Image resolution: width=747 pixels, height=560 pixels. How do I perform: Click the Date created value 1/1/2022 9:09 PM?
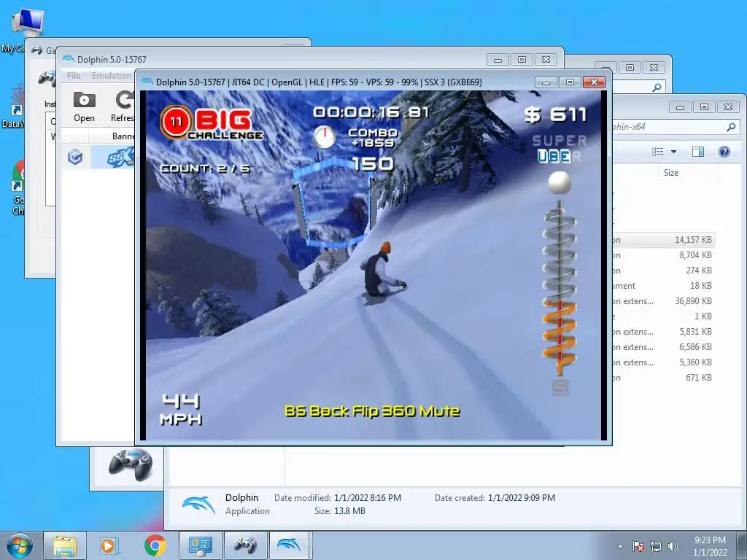[x=521, y=497]
